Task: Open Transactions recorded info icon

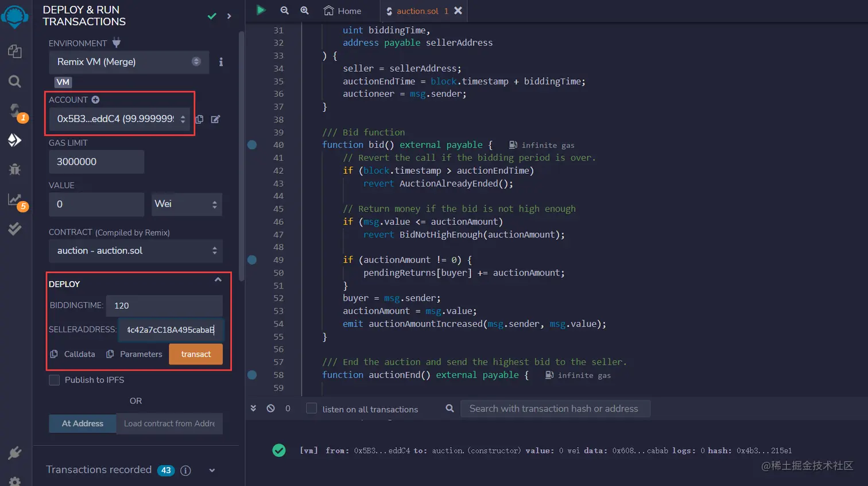Action: point(185,471)
